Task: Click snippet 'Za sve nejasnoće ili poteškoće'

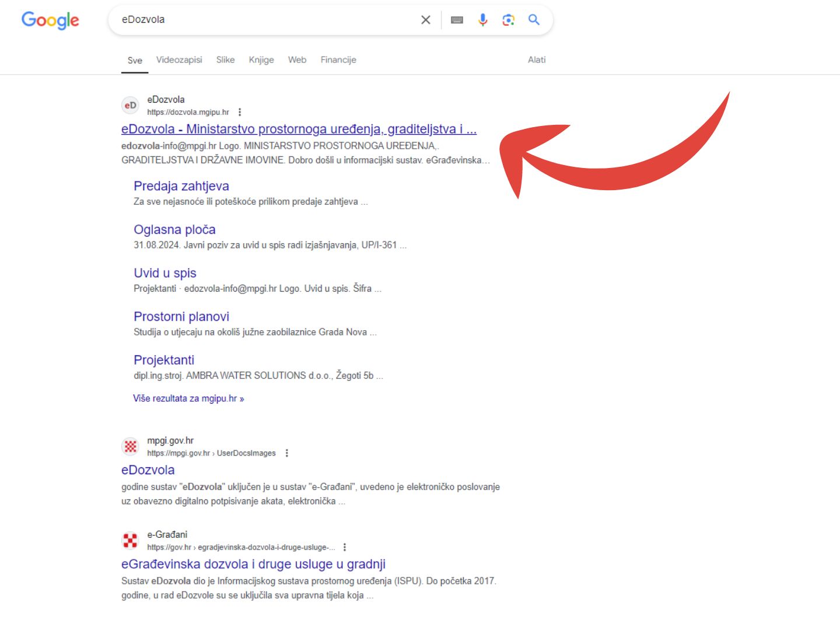Action: point(251,202)
